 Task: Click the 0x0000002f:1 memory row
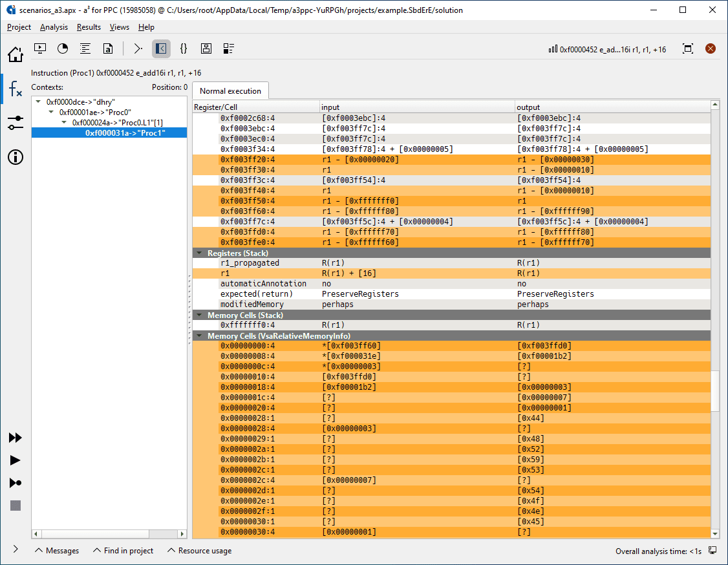[x=451, y=511]
